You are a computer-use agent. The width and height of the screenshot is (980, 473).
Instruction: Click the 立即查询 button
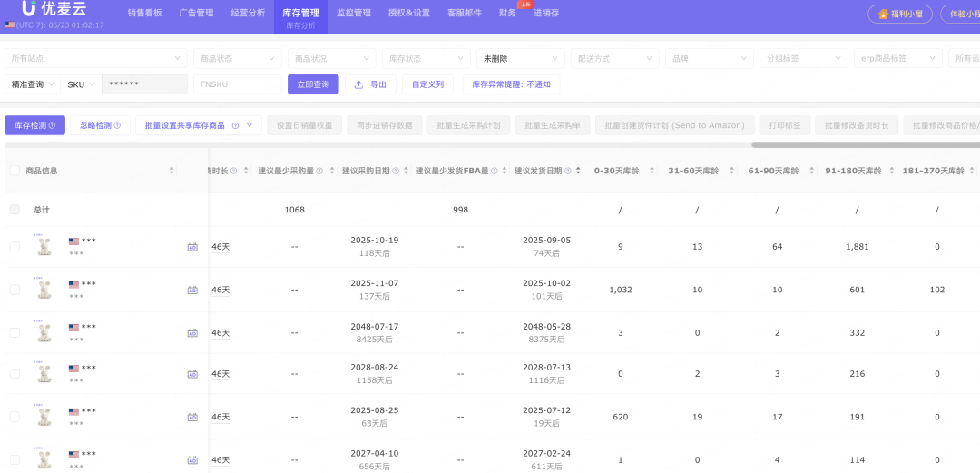coord(313,84)
